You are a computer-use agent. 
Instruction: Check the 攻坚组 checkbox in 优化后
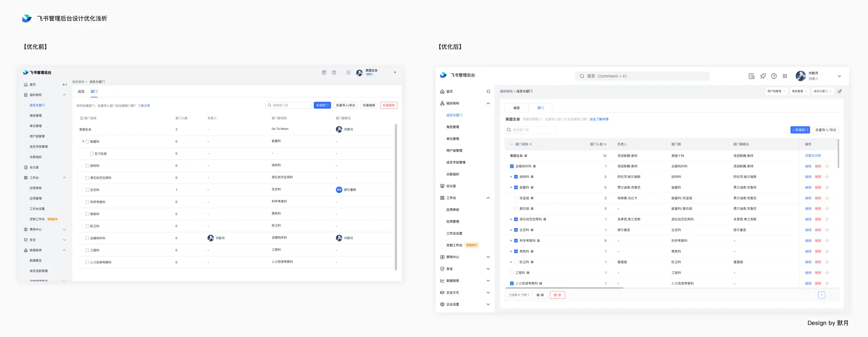(x=515, y=198)
